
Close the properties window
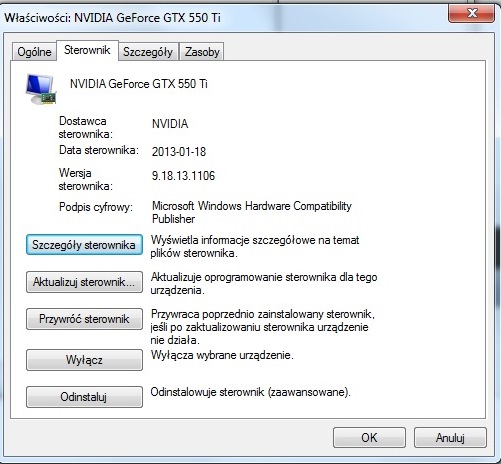click(472, 13)
